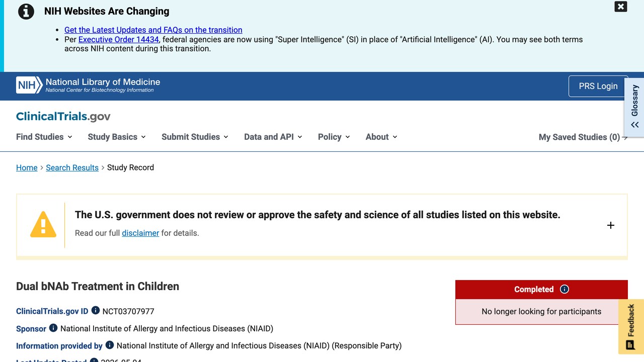Expand the About menu
Screen dimensions: 644x362
381,137
